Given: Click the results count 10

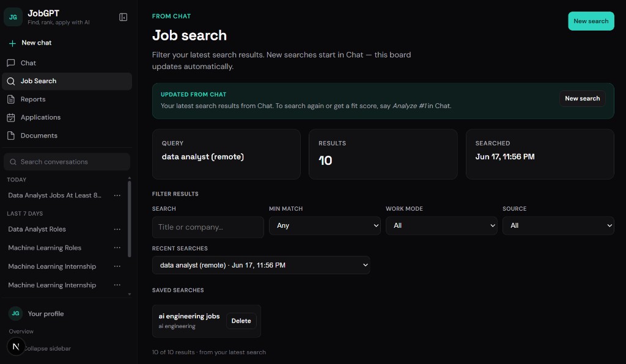Looking at the screenshot, I should click(x=325, y=161).
